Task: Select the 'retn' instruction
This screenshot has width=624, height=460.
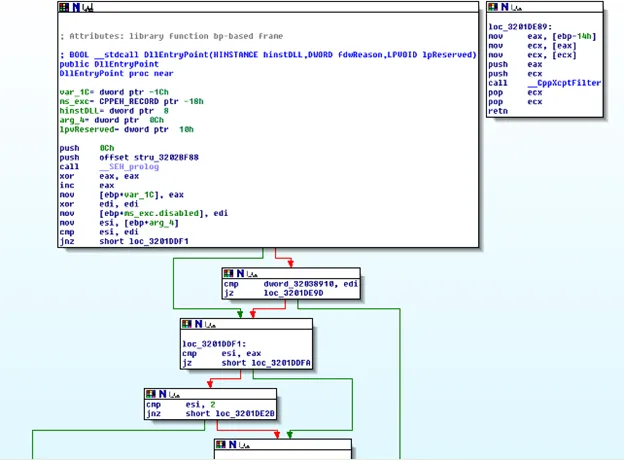Action: click(x=498, y=111)
